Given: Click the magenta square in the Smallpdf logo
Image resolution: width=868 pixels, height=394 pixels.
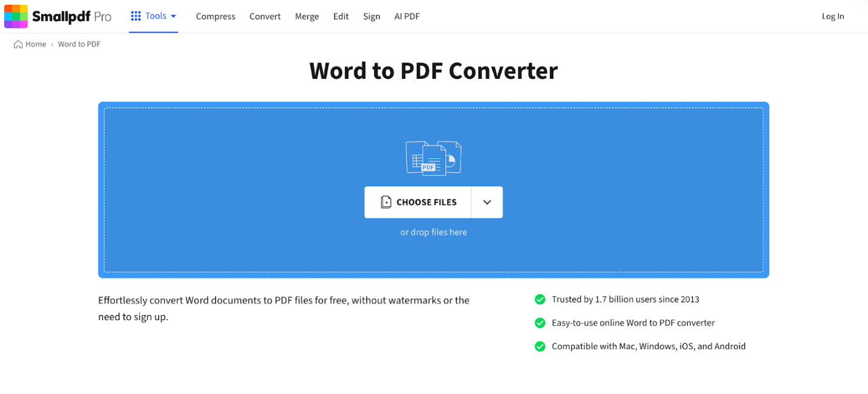Looking at the screenshot, I should pos(24,24).
